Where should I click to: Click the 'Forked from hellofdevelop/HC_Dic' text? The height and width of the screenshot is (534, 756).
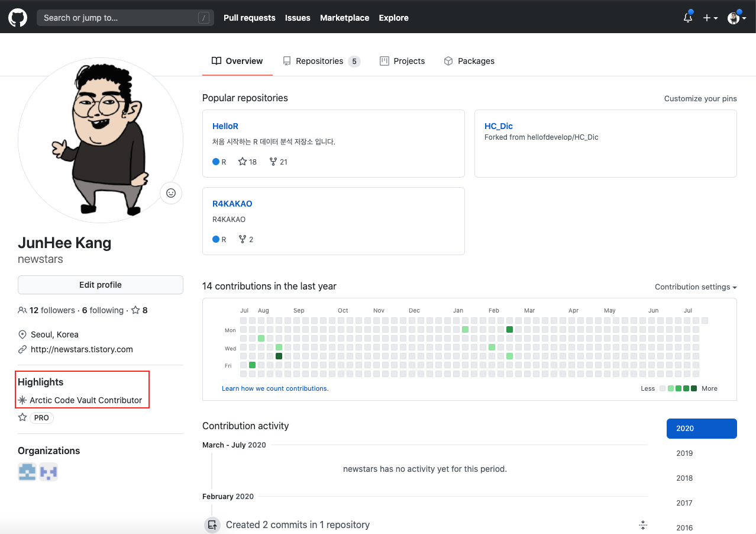pyautogui.click(x=541, y=137)
